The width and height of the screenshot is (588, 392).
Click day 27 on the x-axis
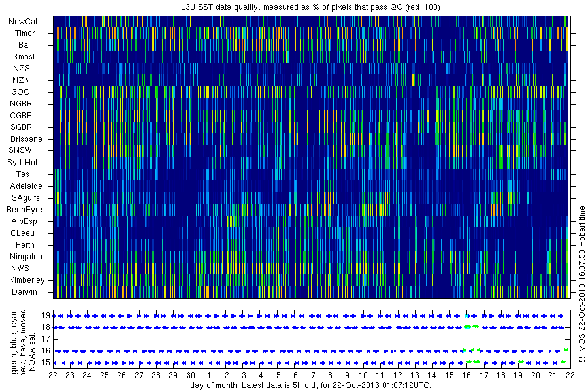click(139, 376)
